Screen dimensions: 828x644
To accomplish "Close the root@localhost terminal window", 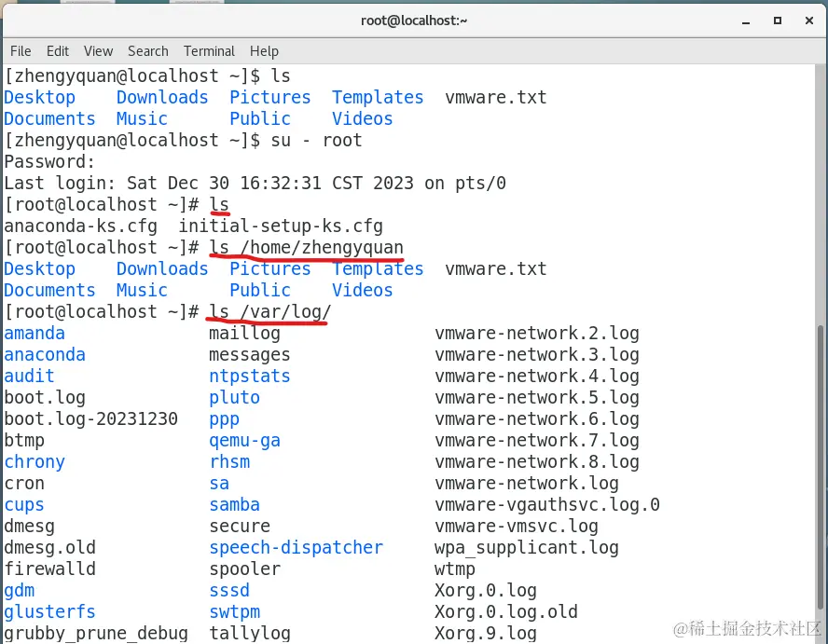I will pyautogui.click(x=809, y=21).
